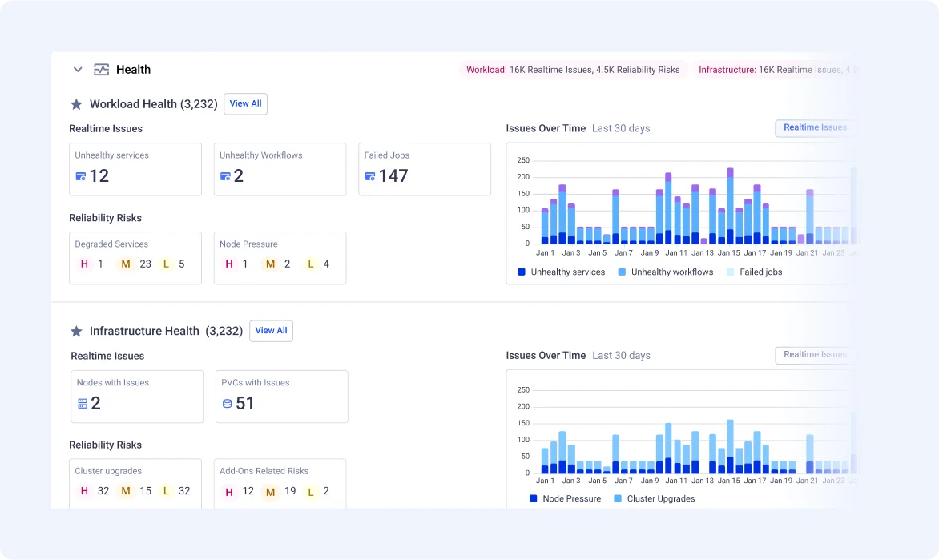This screenshot has height=560, width=939.
Task: Toggle Node Pressure legend swatch
Action: [x=533, y=498]
